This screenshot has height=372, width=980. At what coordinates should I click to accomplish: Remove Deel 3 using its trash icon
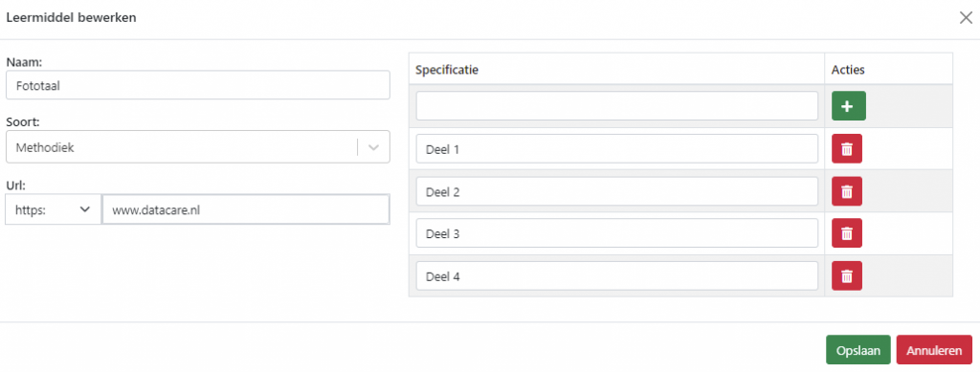coord(847,233)
